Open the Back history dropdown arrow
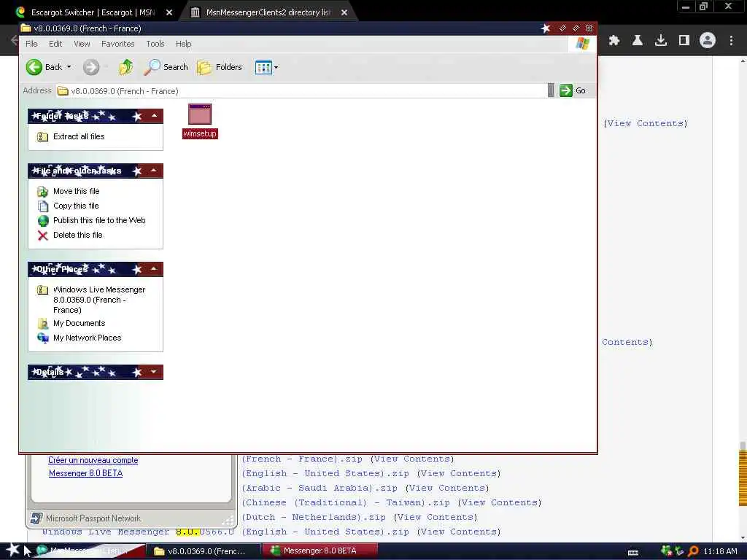This screenshot has height=560, width=747. point(69,67)
